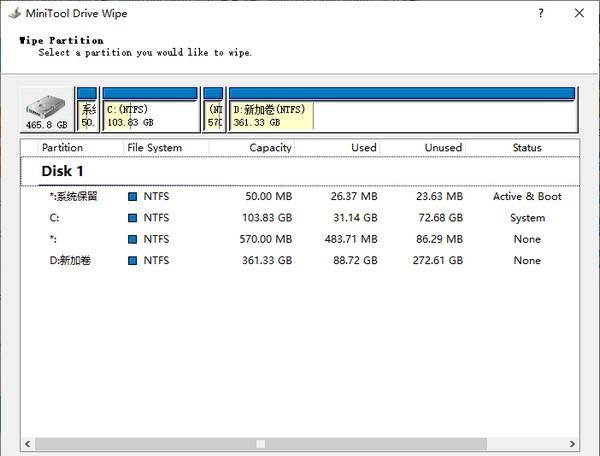Image resolution: width=600 pixels, height=456 pixels.
Task: Click the System status cell
Action: click(x=527, y=218)
